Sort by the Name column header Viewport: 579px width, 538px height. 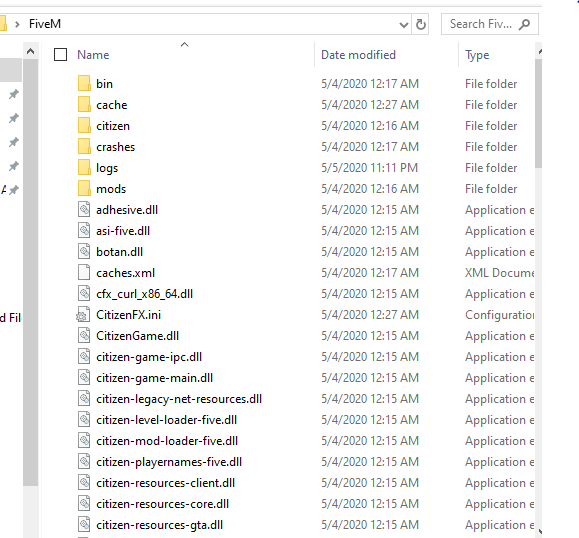pos(93,55)
